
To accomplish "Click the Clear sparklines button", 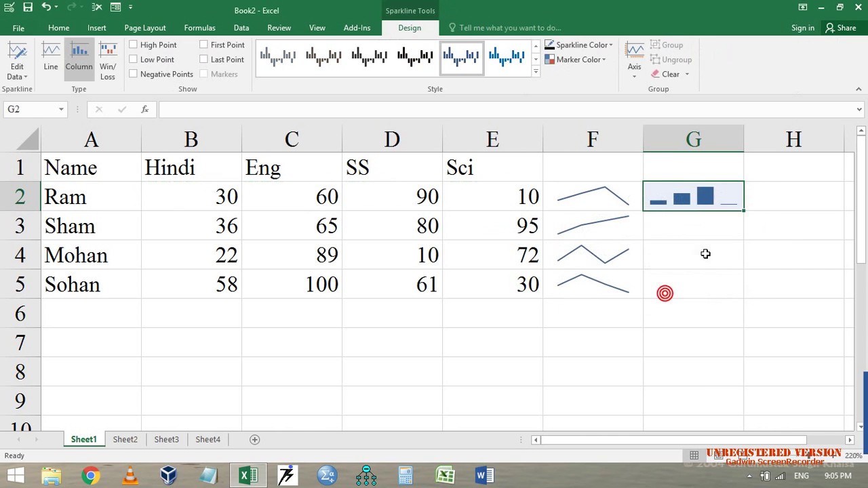I will (x=670, y=74).
